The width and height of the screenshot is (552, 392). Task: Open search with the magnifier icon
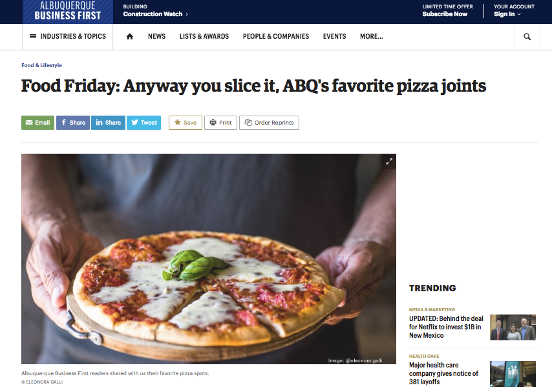[527, 37]
